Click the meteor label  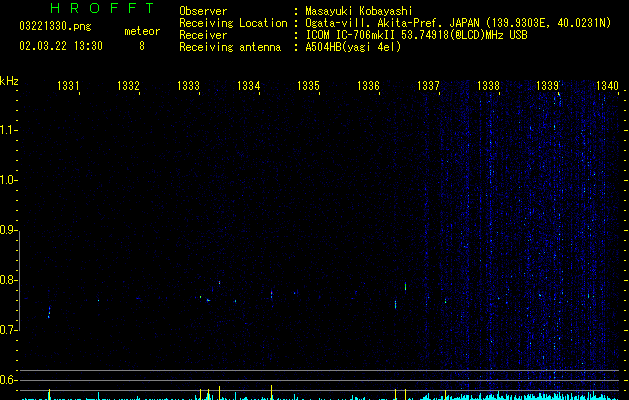142,31
